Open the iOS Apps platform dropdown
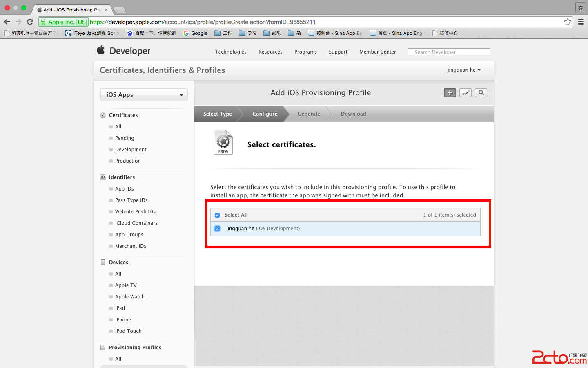The width and height of the screenshot is (588, 368). [x=144, y=95]
